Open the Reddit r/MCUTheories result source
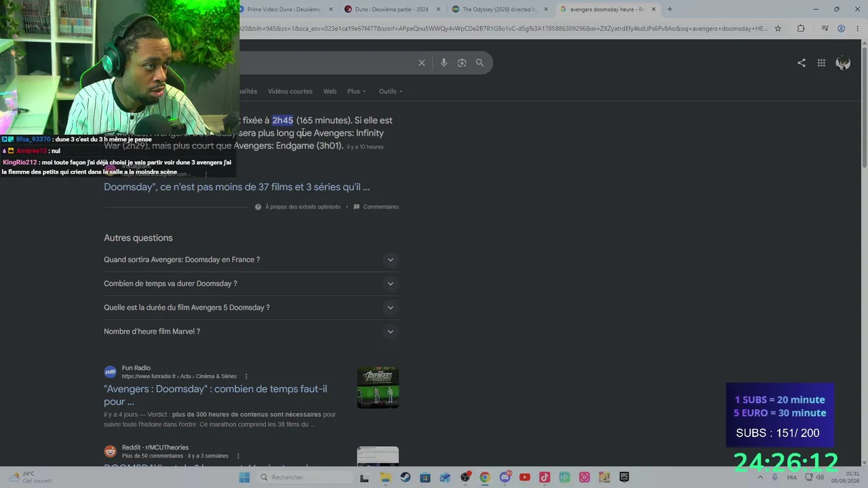Viewport: 868px width, 488px height. pos(155,448)
